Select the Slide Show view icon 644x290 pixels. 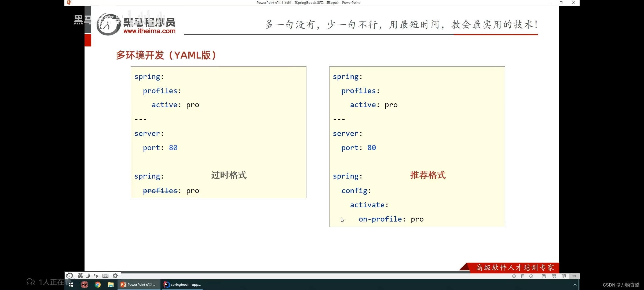574,276
